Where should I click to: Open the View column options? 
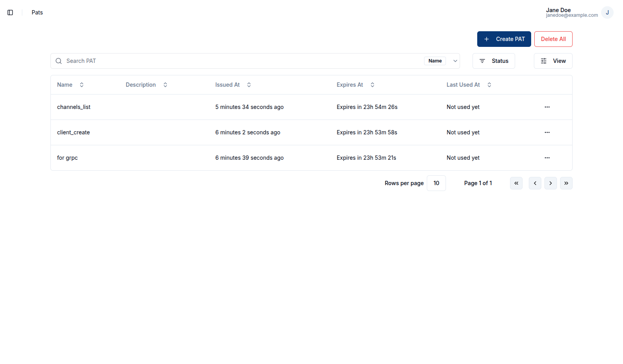click(553, 61)
